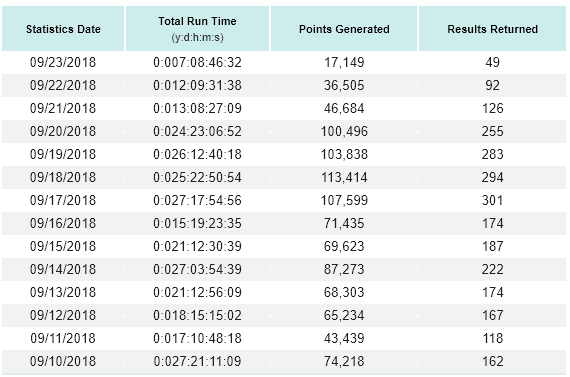Click run time 0:021:12:30:39
The image size is (570, 377).
197,246
